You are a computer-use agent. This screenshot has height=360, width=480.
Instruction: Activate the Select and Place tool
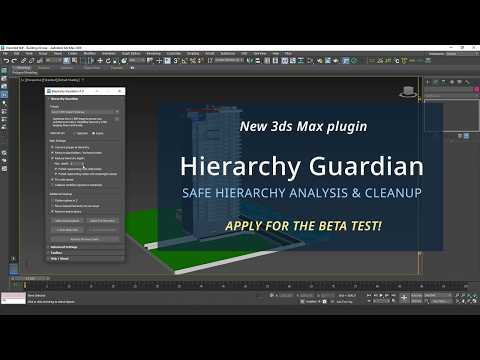pos(124,61)
